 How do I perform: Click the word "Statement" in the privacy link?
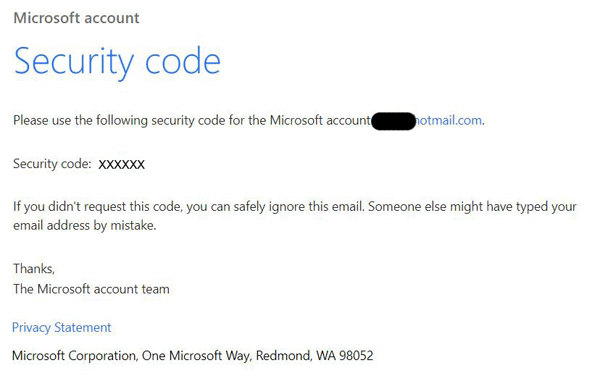[83, 328]
